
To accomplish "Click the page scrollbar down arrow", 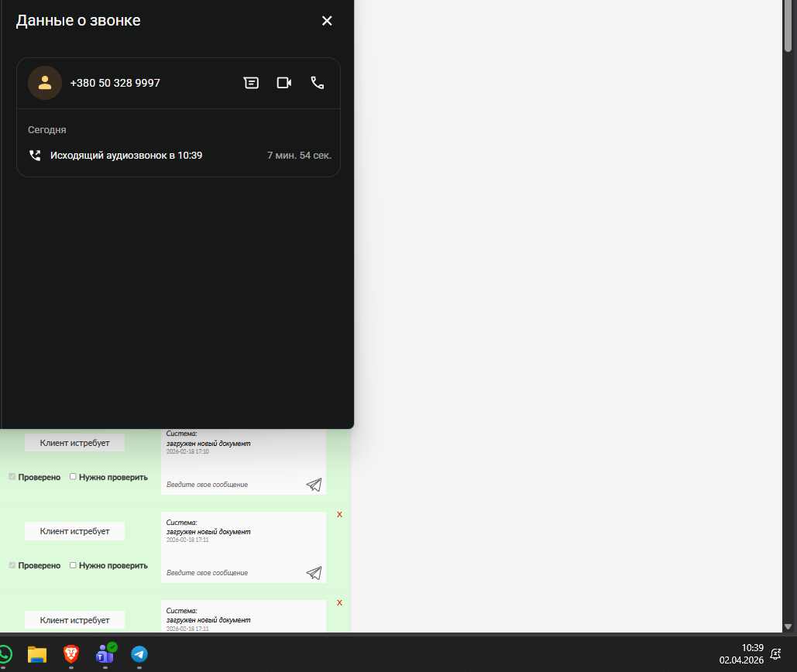I will 788,627.
